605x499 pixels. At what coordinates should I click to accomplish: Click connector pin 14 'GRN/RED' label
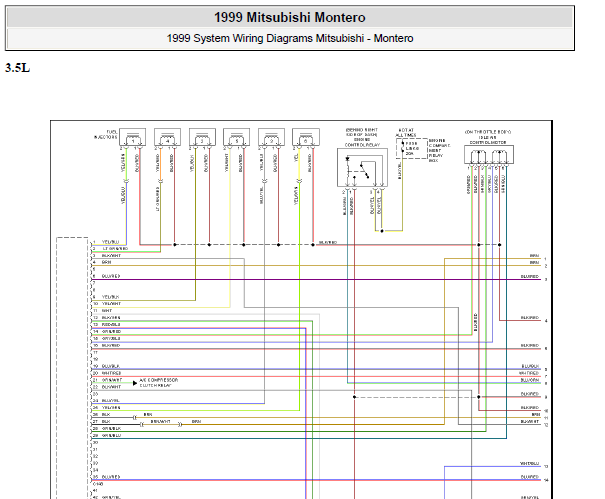click(x=111, y=332)
